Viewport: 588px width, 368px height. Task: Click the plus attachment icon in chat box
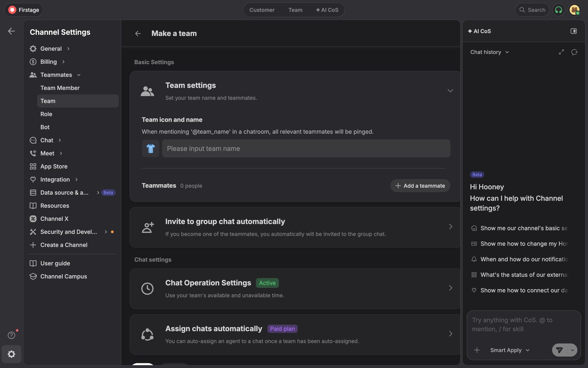point(477,350)
